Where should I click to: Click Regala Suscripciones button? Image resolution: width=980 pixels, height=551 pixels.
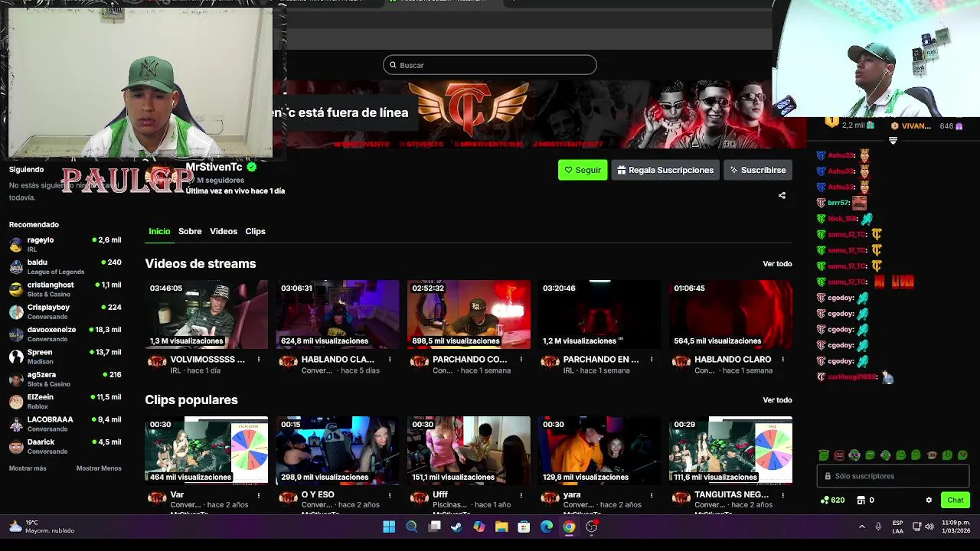(x=665, y=170)
